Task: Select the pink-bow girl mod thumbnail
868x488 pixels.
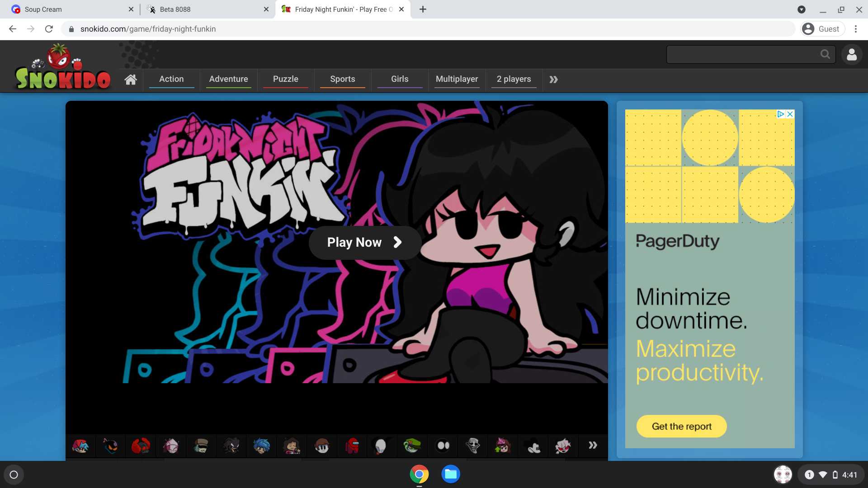Action: (503, 446)
